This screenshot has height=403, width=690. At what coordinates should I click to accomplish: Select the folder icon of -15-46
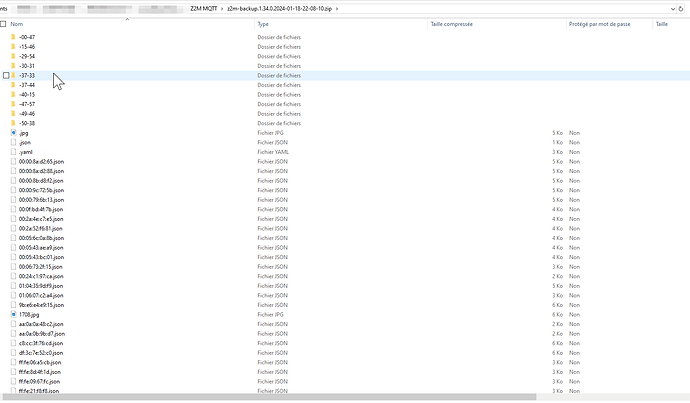point(13,47)
